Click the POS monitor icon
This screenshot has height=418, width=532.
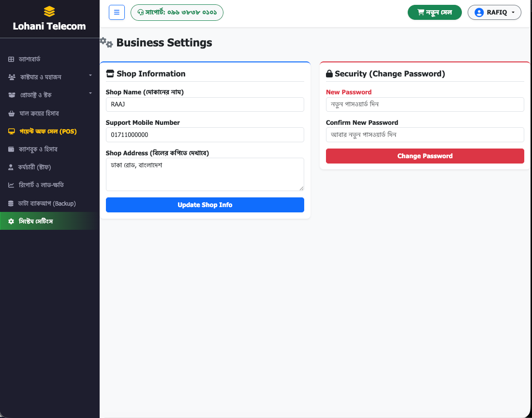pos(12,132)
